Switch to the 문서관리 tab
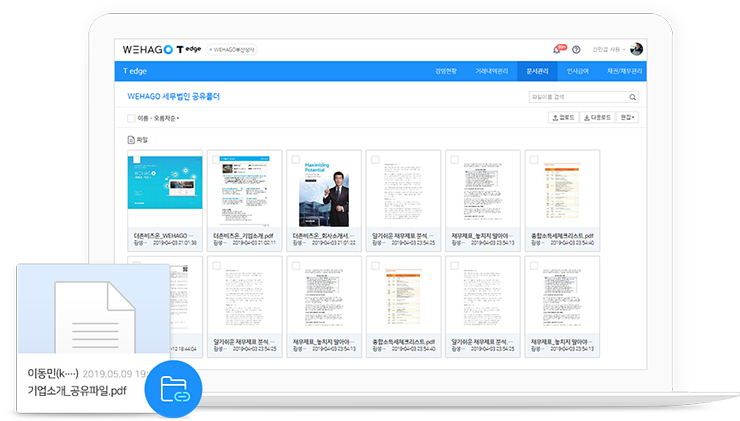 (537, 72)
